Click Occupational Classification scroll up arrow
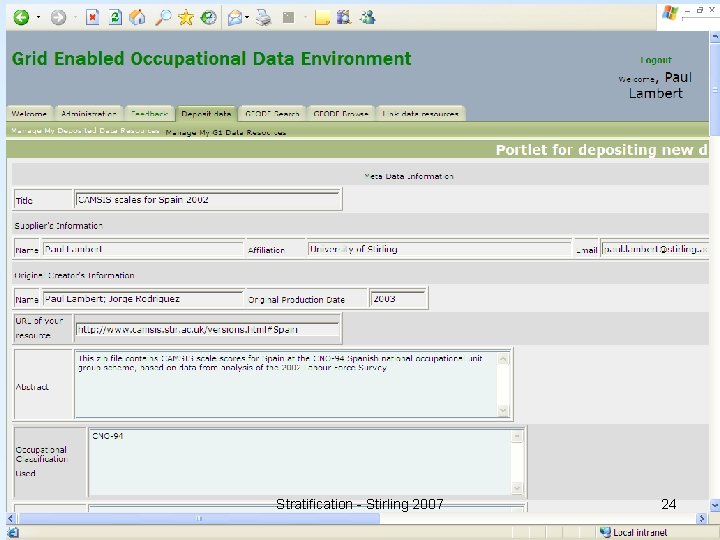 coord(517,437)
